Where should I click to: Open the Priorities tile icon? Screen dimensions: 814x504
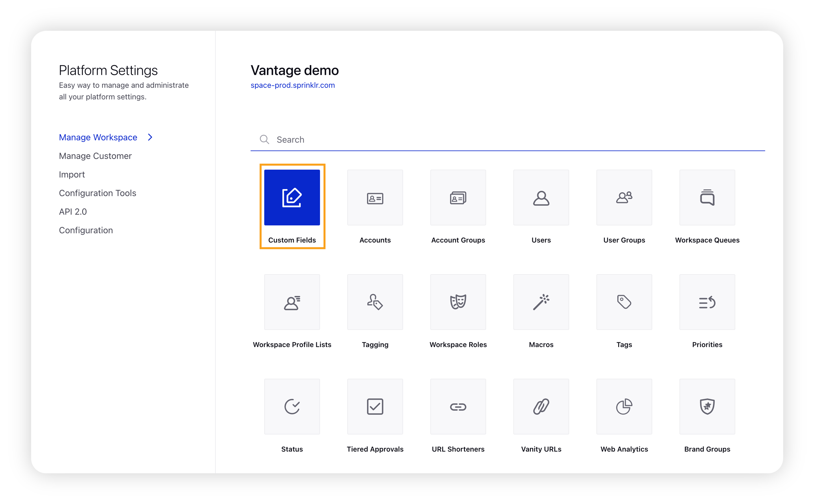click(x=707, y=302)
